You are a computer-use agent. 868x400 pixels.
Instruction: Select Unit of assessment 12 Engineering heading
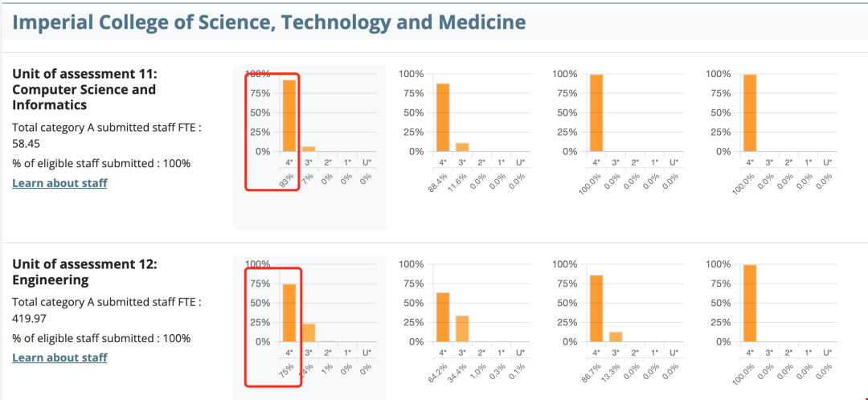pyautogui.click(x=84, y=271)
